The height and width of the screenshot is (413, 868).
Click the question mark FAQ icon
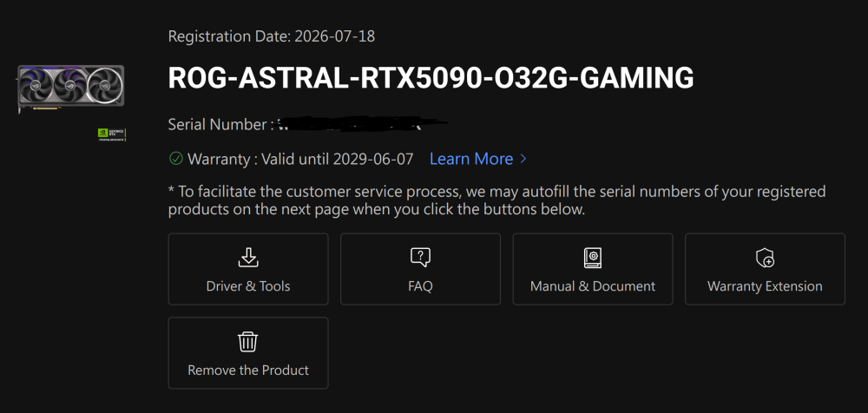point(420,258)
